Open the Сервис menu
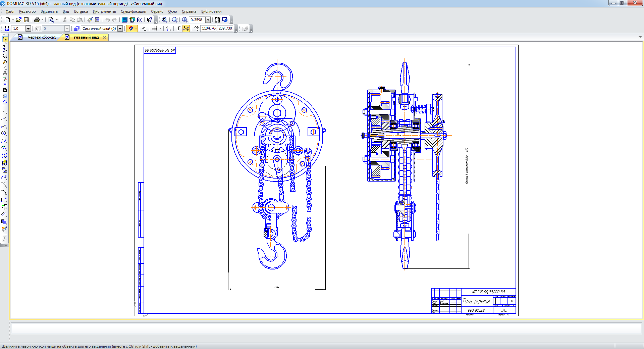The image size is (644, 349). tap(157, 11)
